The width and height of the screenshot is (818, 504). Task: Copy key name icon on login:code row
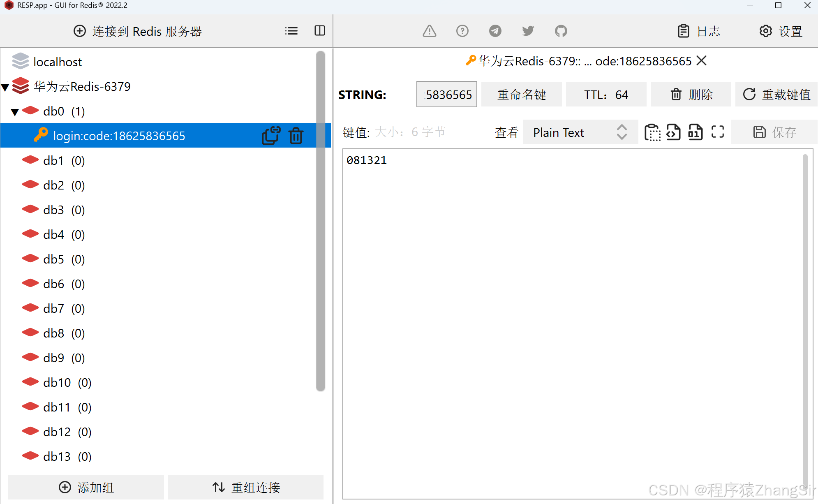[271, 136]
